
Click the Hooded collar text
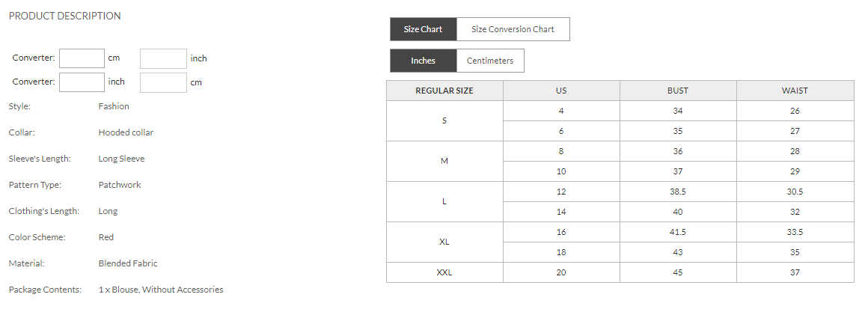pyautogui.click(x=126, y=132)
